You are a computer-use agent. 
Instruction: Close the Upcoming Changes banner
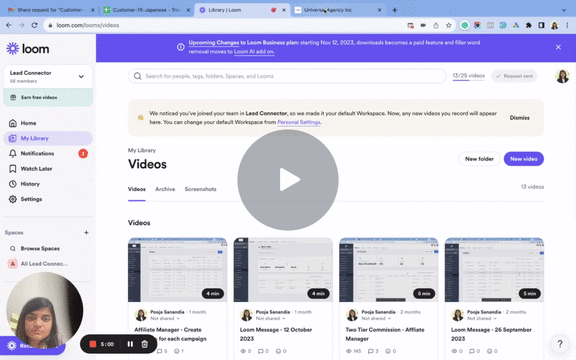pyautogui.click(x=558, y=47)
